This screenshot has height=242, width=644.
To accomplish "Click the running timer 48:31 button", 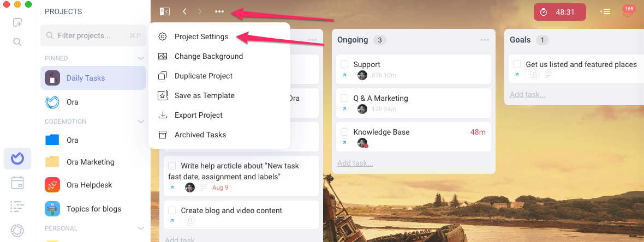I will (x=559, y=12).
